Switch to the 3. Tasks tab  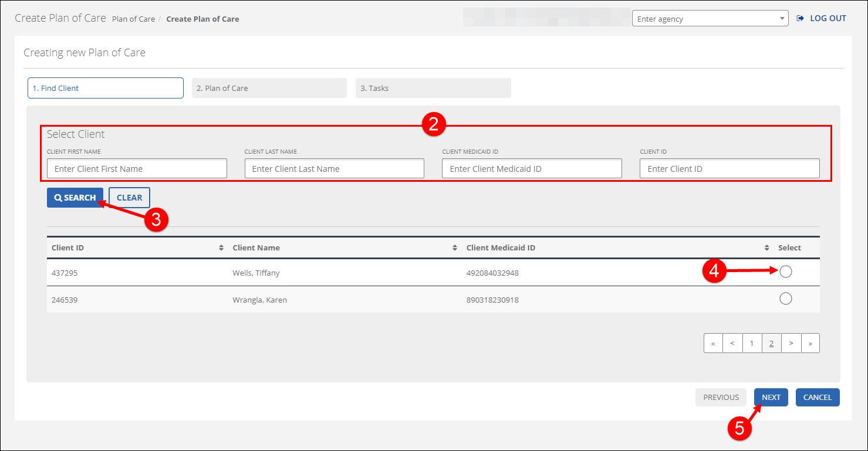[433, 88]
